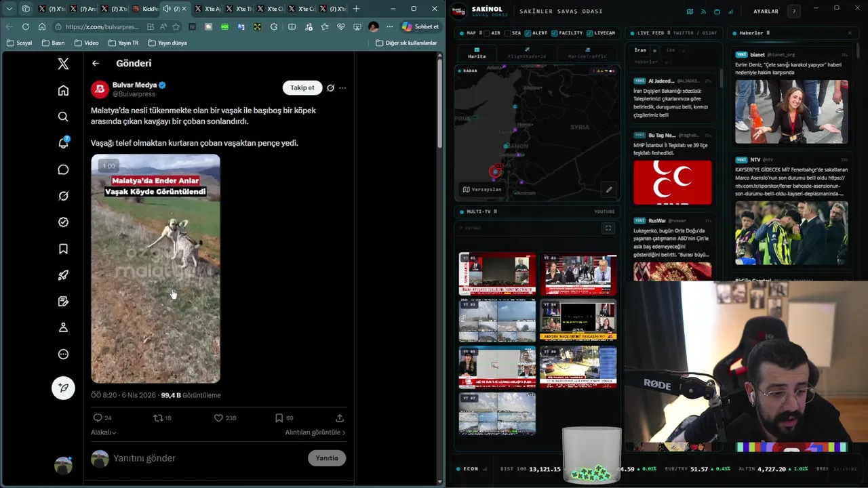Open Diğer sık kullanılanlar folder
This screenshot has height=488, width=868.
[x=406, y=43]
